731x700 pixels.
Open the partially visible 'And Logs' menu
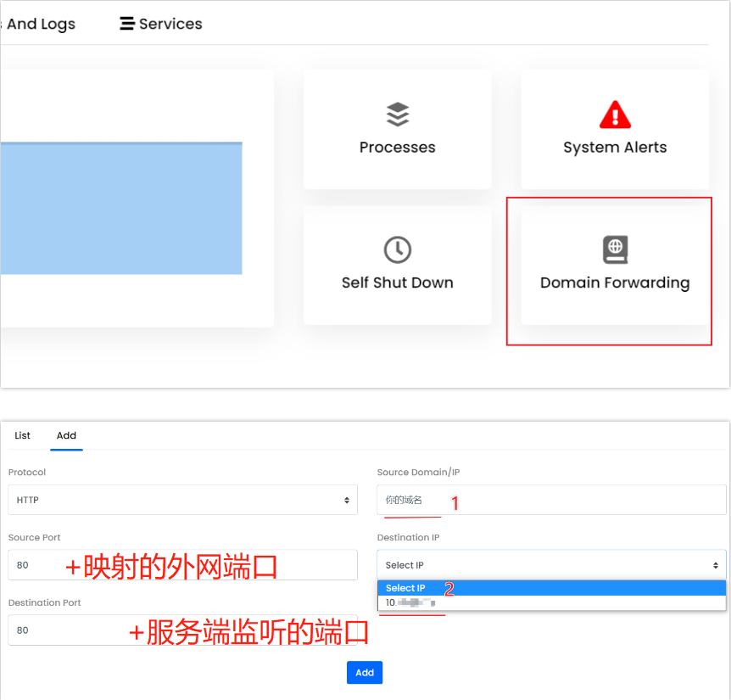40,24
